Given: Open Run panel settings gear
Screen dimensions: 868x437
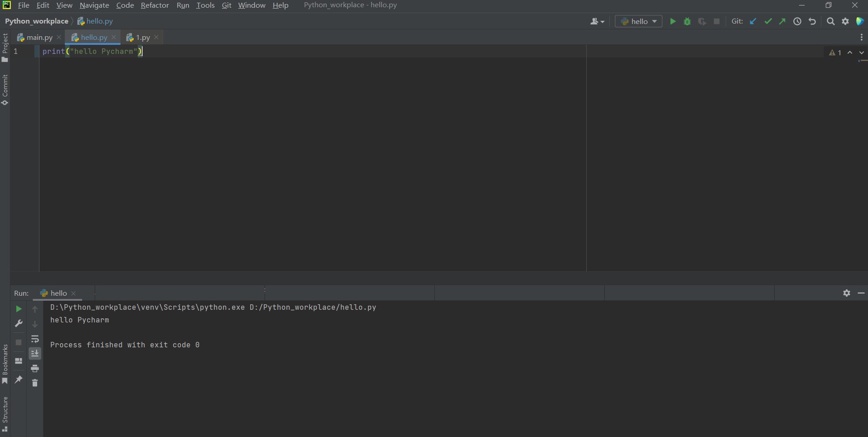Looking at the screenshot, I should tap(847, 293).
